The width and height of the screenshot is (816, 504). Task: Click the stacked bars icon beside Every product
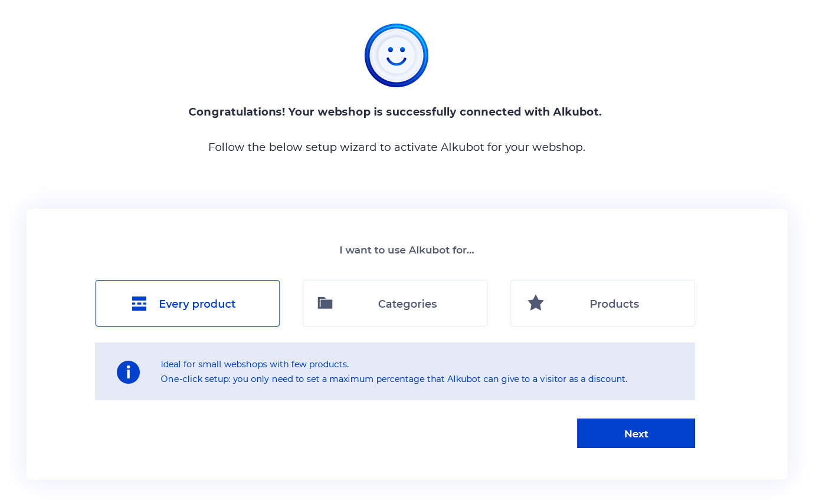139,304
